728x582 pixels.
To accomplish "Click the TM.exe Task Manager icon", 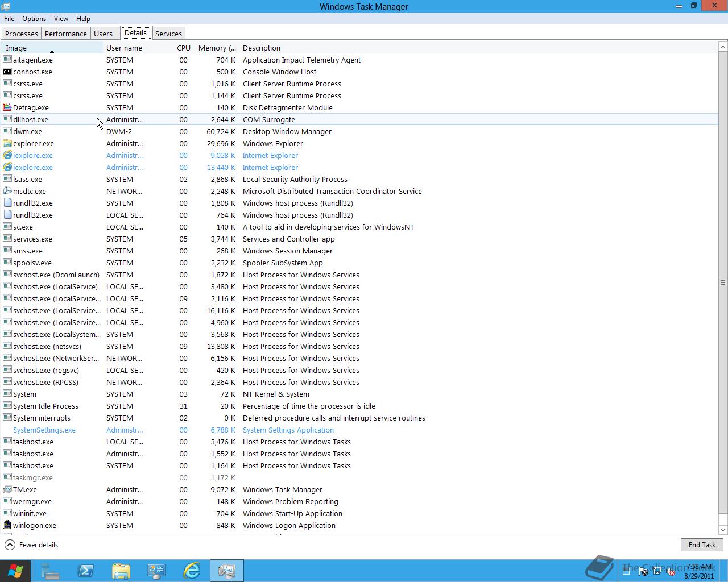I will tap(7, 489).
